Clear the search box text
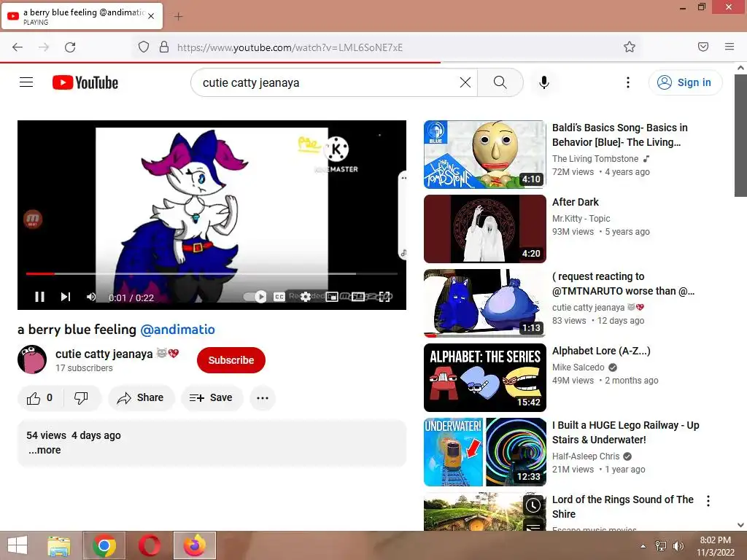Screen dimensions: 747x560 tap(465, 82)
